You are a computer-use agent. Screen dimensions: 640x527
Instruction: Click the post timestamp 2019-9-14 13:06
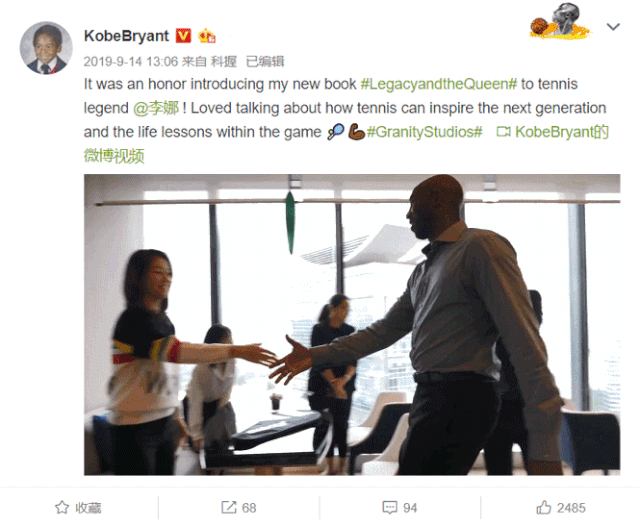pos(131,62)
